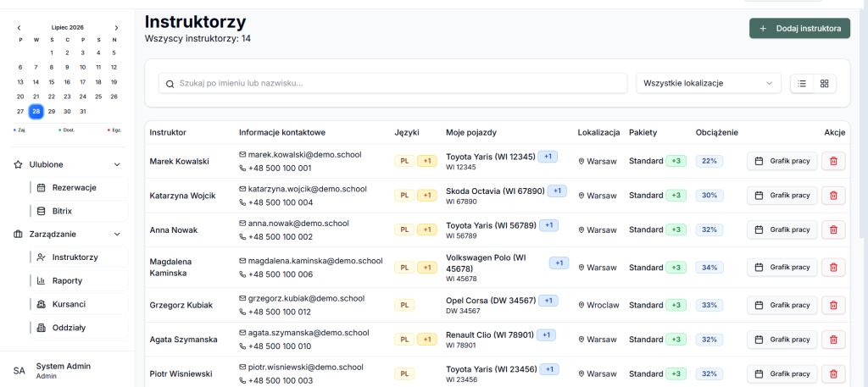Remove Agata Szymanska using trash icon
This screenshot has width=868, height=387.
point(833,340)
